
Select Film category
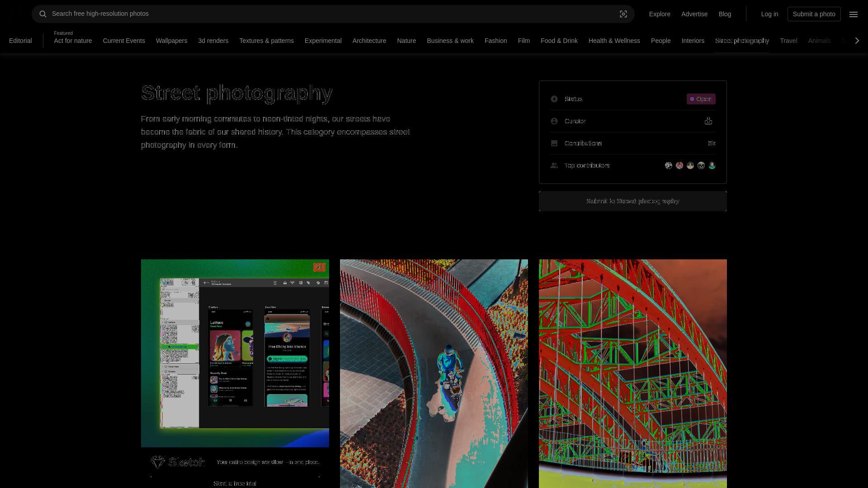pos(524,41)
